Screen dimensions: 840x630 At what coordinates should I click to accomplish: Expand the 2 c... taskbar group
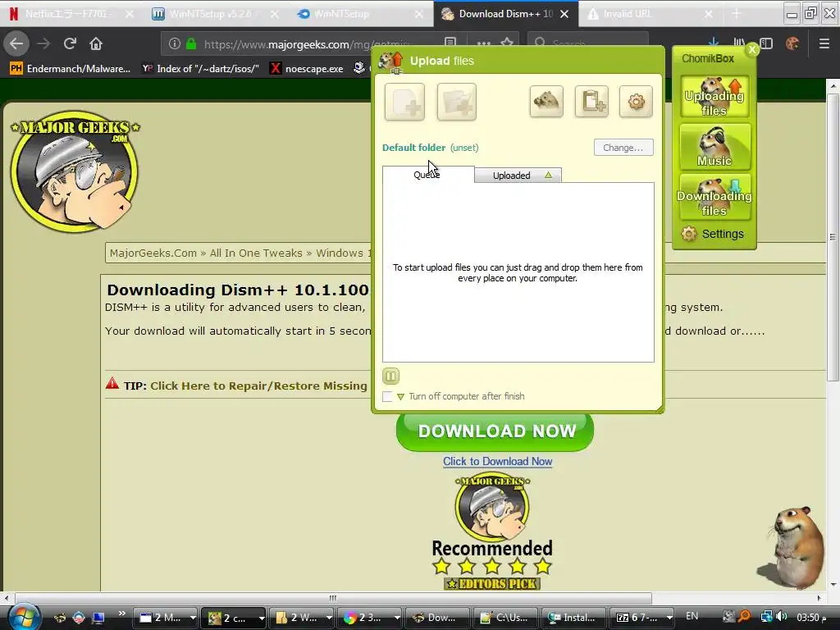coord(261,618)
